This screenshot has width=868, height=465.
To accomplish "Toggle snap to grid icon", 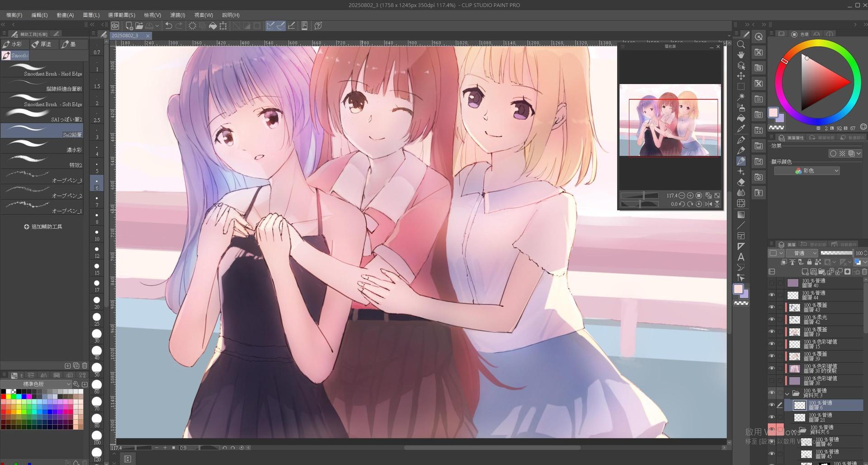I will click(292, 26).
